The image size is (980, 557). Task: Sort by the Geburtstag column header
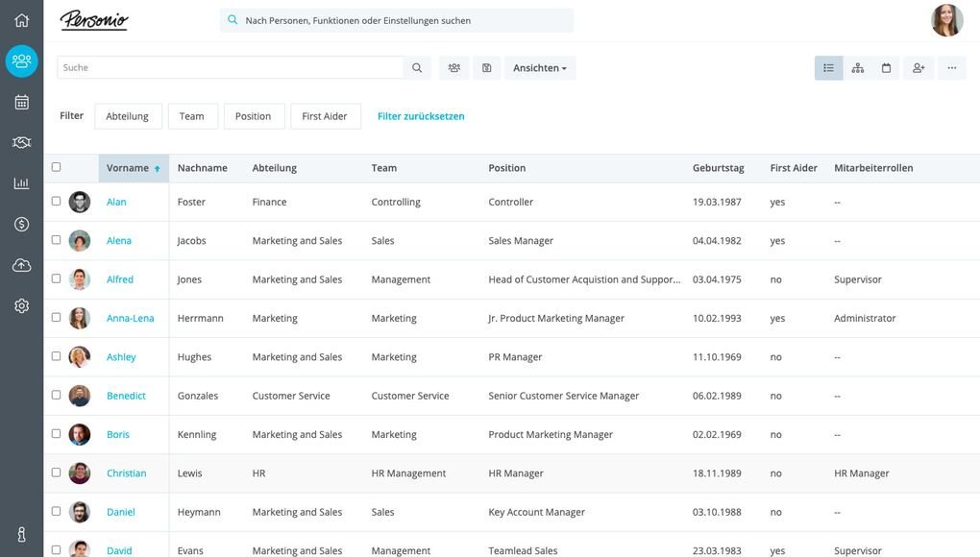click(718, 168)
